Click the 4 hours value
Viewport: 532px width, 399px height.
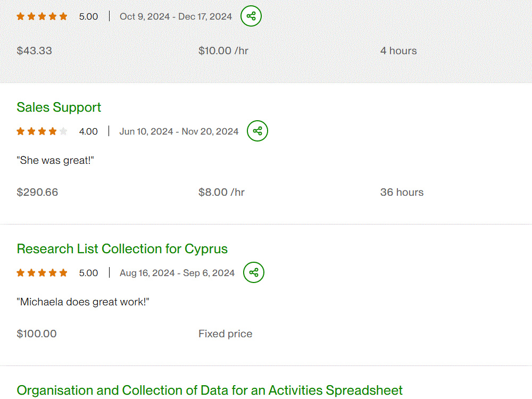coord(398,51)
